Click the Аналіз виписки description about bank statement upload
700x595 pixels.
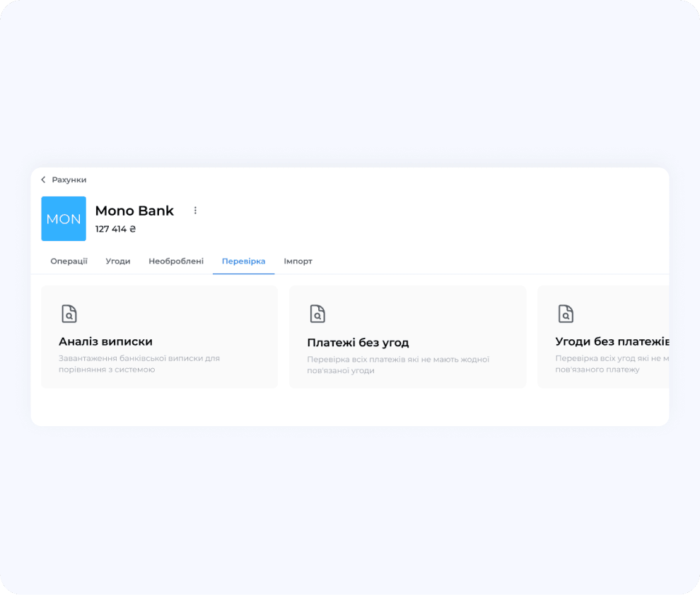point(139,363)
